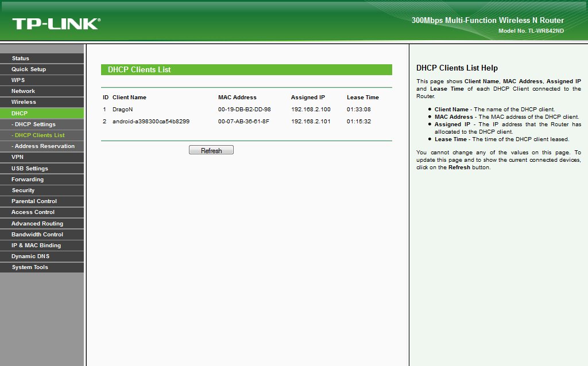The height and width of the screenshot is (366, 588).
Task: Select Security in sidebar
Action: (x=41, y=190)
